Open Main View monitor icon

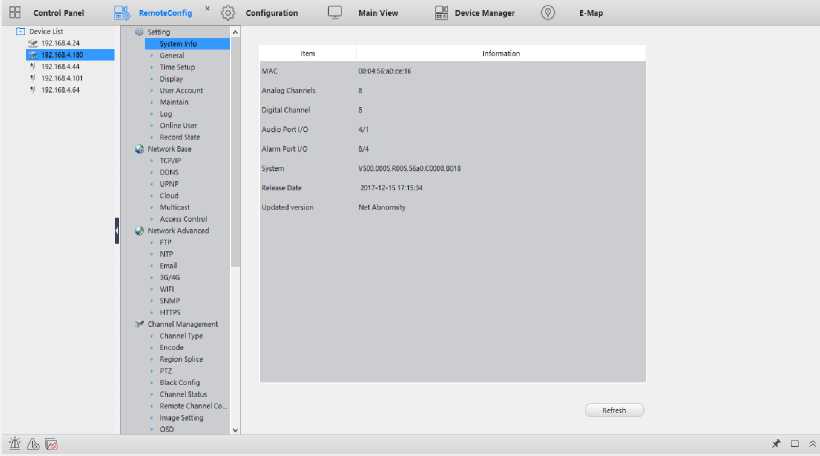click(335, 13)
